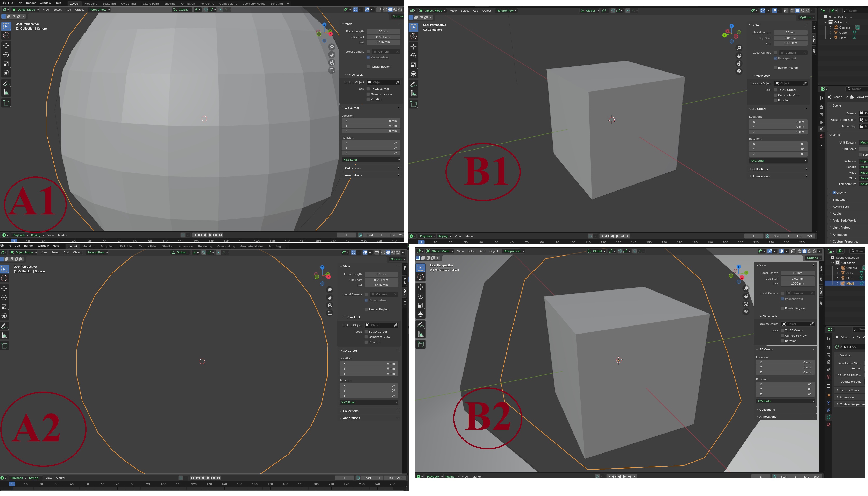Enable Render Region checkbox in panel A1

coord(368,67)
